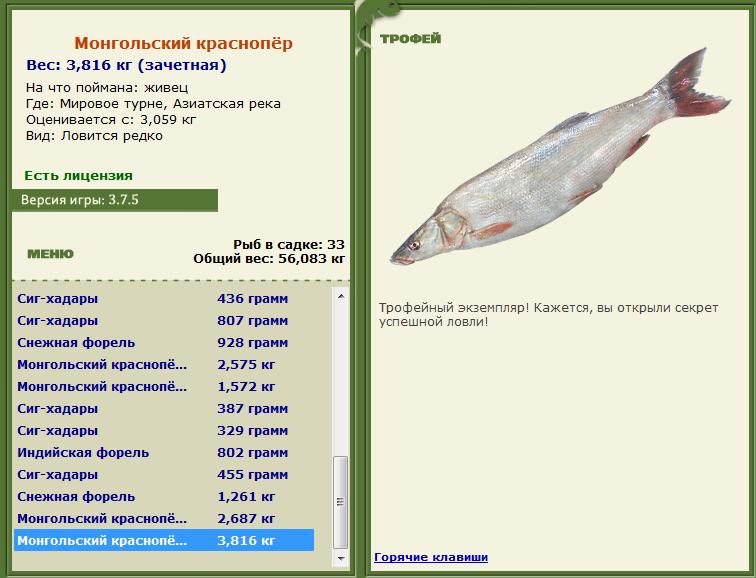Click the fish list scrollbar thumb
This screenshot has height=578, width=756.
341,502
